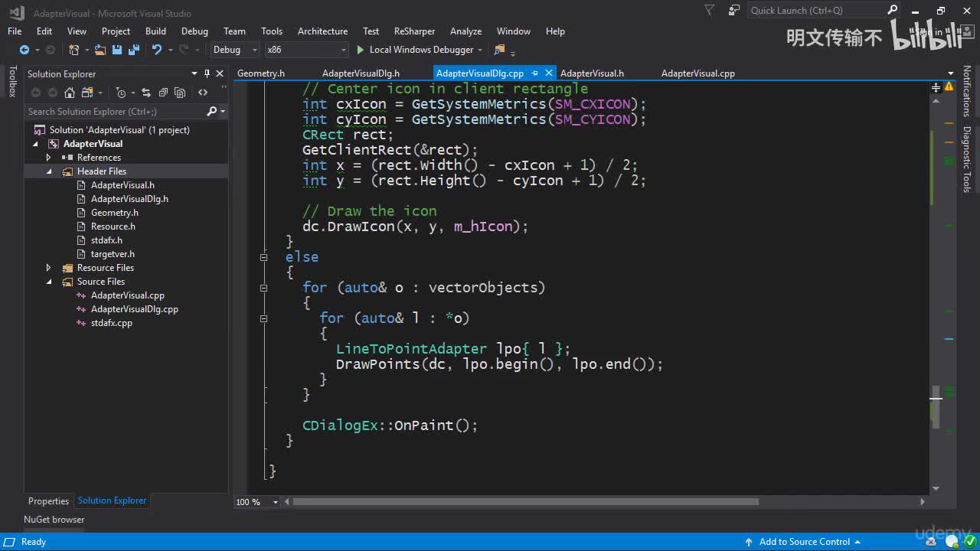The width and height of the screenshot is (980, 551).
Task: Click Add to Source Control in status bar
Action: pyautogui.click(x=804, y=542)
